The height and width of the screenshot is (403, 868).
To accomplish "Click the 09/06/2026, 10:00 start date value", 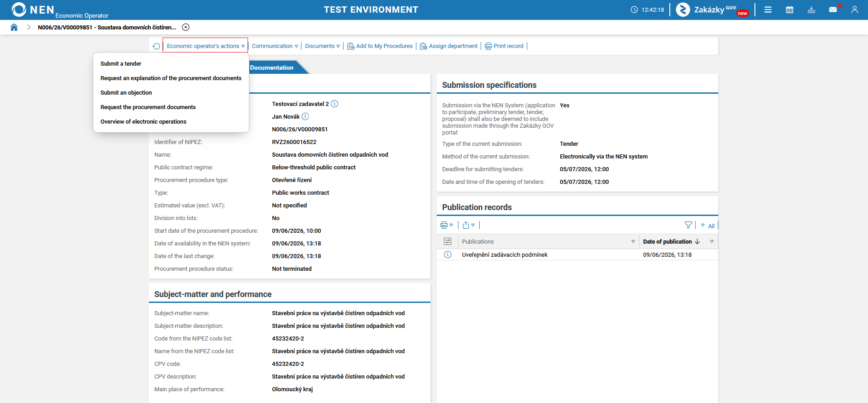I will pyautogui.click(x=296, y=231).
